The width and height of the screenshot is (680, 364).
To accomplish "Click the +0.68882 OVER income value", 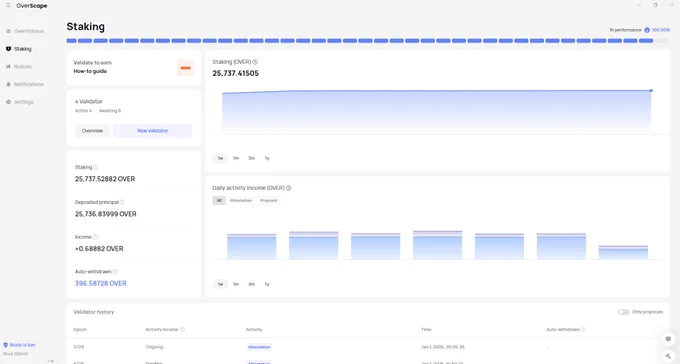I will 99,249.
